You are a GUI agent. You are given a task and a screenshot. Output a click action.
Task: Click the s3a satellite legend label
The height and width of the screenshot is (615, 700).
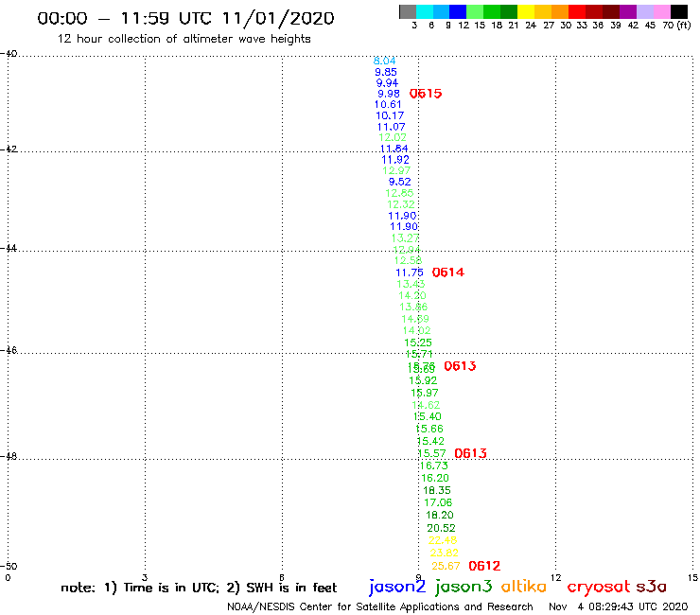pyautogui.click(x=651, y=588)
